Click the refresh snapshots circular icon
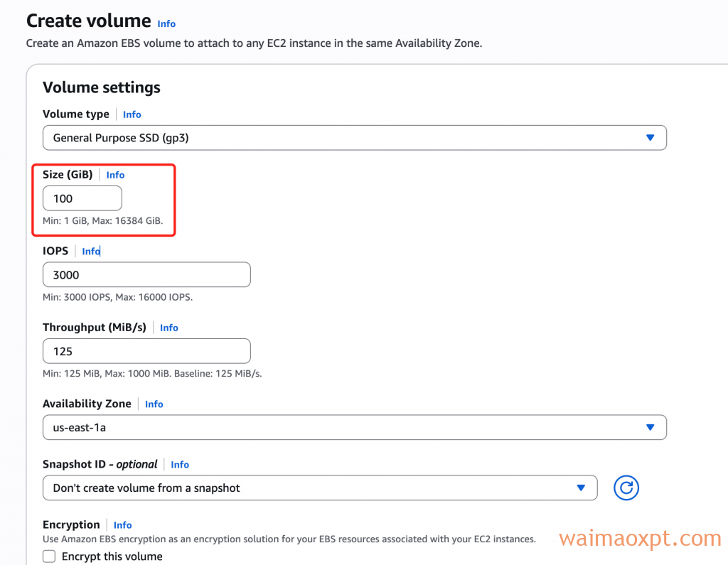Image resolution: width=728 pixels, height=565 pixels. (626, 488)
